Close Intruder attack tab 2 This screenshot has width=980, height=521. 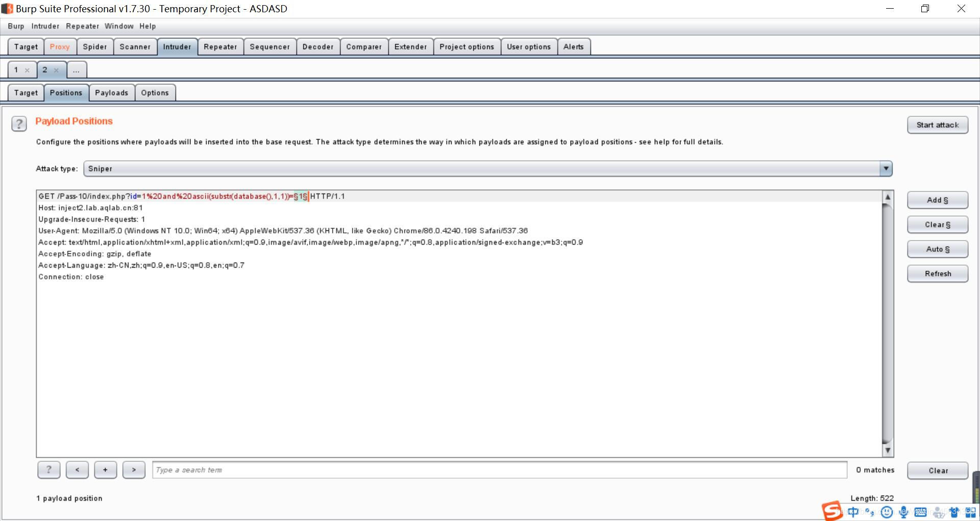[x=56, y=70]
